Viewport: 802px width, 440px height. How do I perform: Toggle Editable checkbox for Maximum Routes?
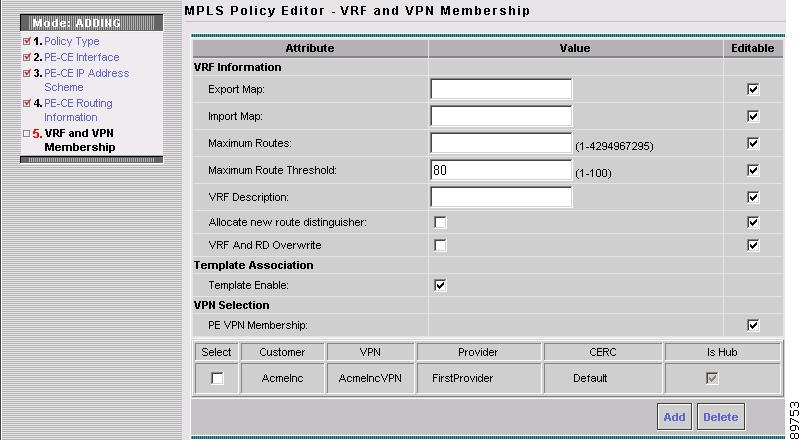pyautogui.click(x=753, y=143)
